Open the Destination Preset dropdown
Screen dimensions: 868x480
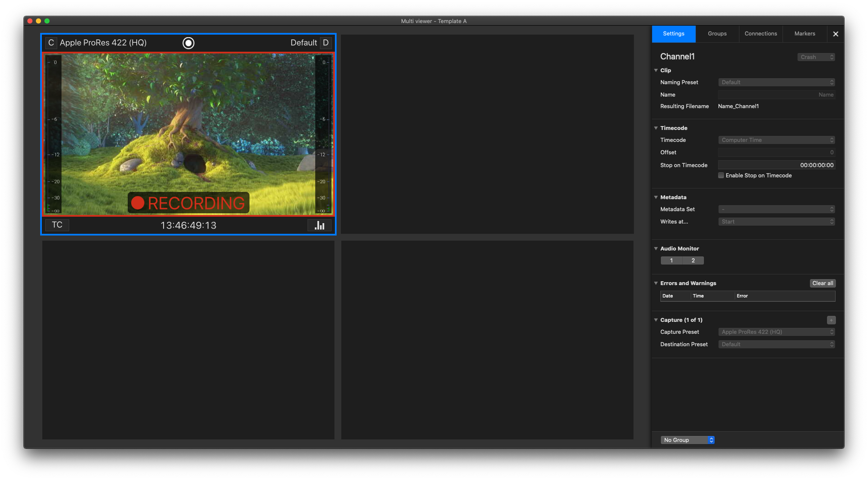click(777, 344)
